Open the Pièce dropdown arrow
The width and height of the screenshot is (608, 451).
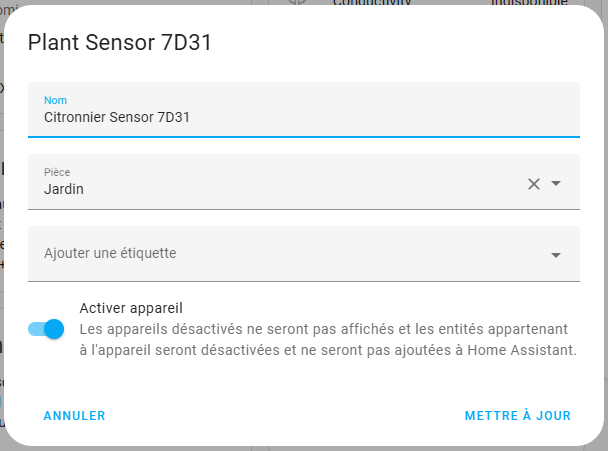557,183
